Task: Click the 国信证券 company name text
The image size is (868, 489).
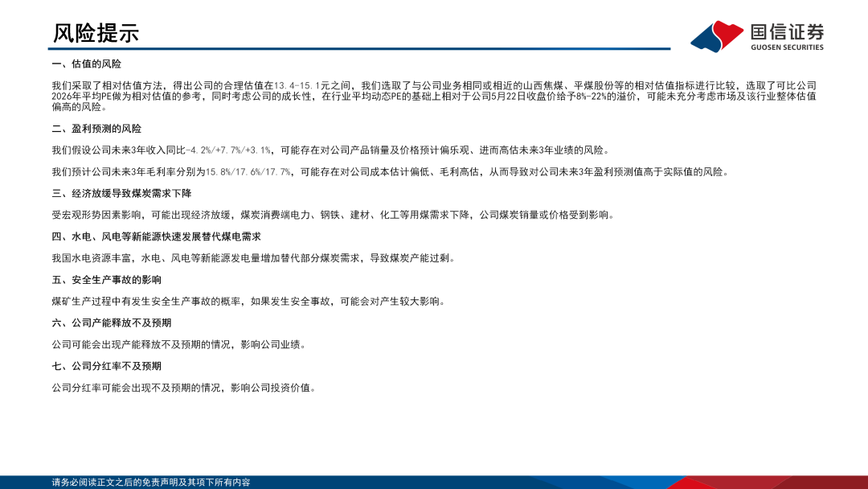Action: click(x=787, y=32)
